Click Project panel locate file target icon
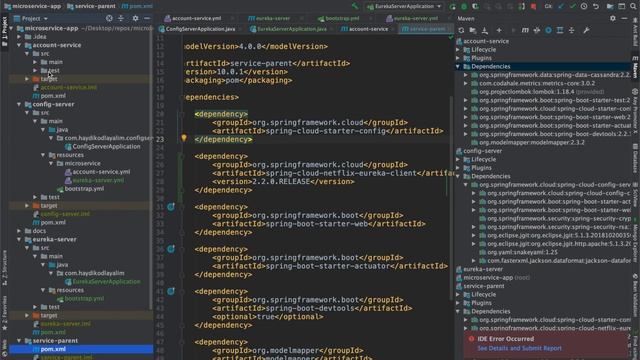640x360 pixels. [109, 18]
